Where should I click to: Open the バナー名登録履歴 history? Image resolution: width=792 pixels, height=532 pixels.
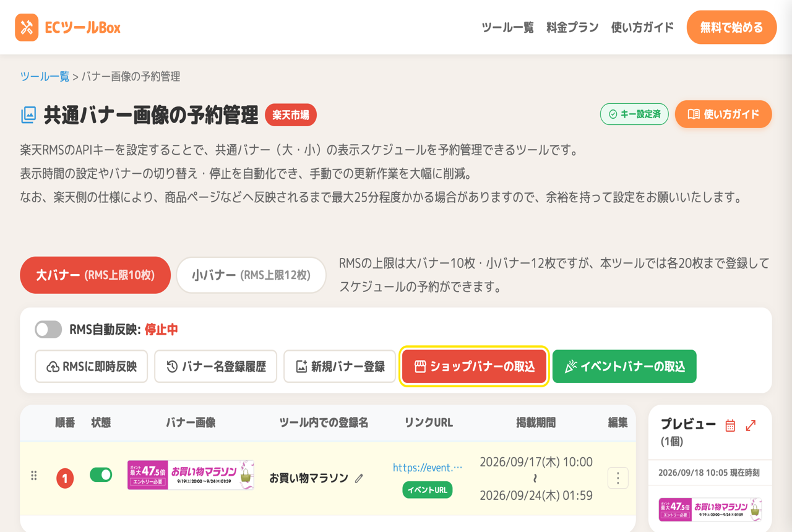click(215, 366)
